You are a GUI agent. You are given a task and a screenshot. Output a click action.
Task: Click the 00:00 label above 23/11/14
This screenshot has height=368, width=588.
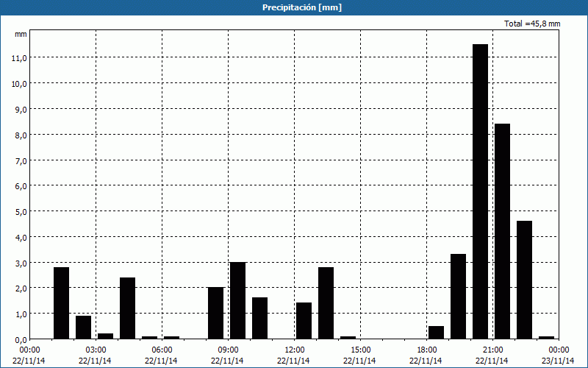(559, 350)
